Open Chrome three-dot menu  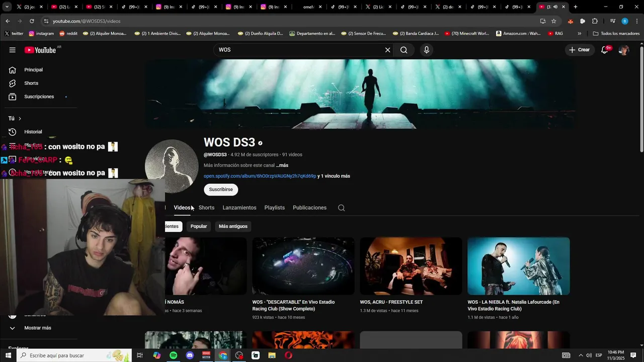[x=637, y=21]
